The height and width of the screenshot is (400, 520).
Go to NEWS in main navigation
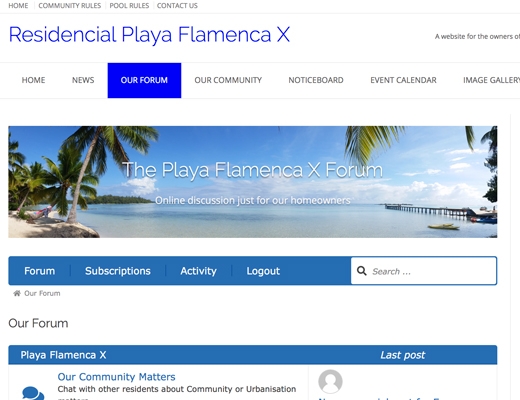[x=83, y=80]
